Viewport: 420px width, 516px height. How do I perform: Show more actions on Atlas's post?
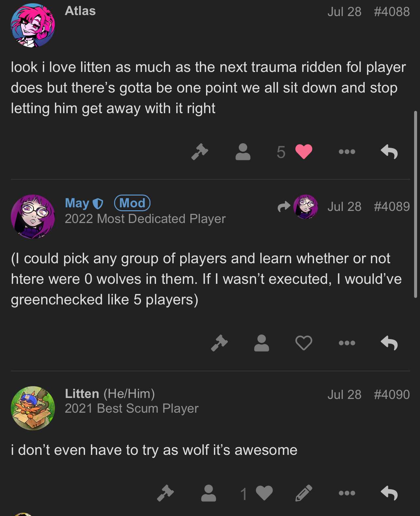[347, 152]
